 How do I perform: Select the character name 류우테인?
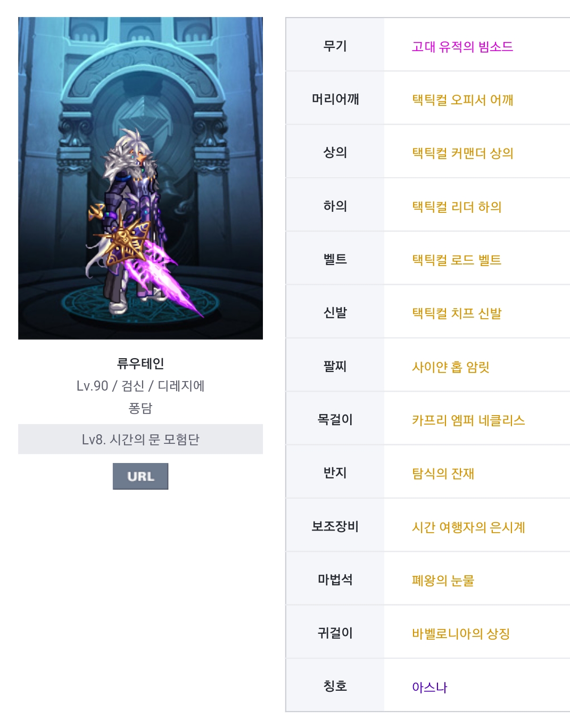(141, 363)
